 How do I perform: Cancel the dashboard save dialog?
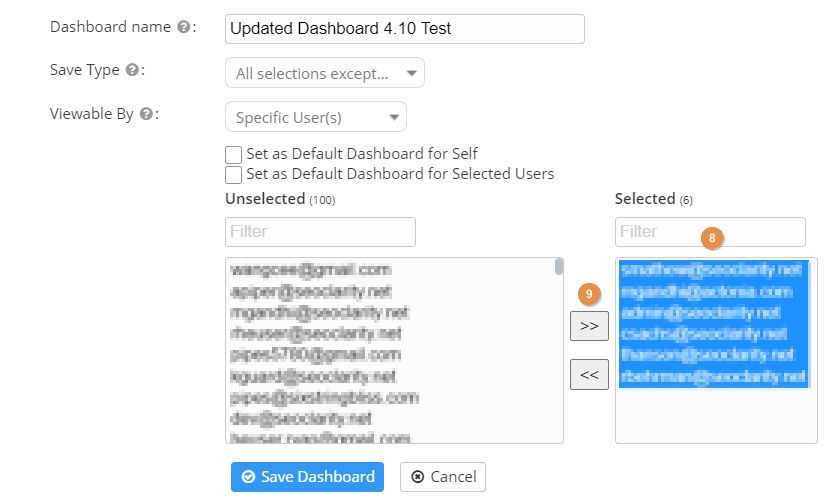pos(443,477)
